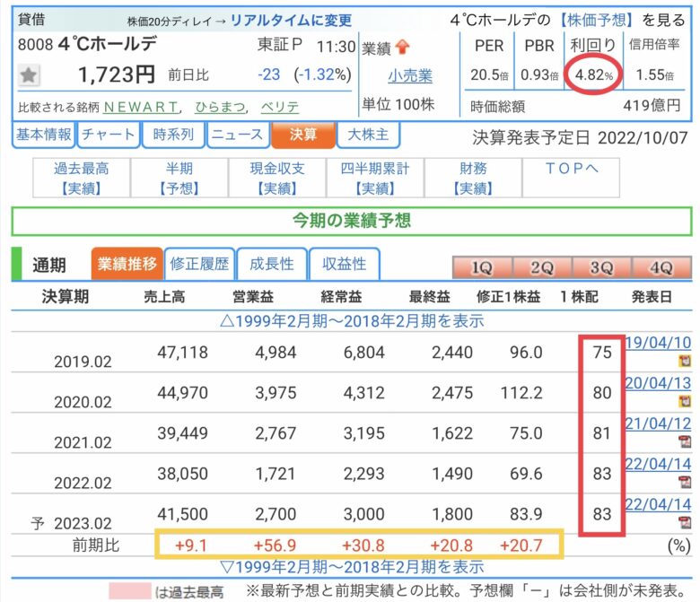Expand ▽1999年2月期〜2018年2月期を表示 below table
Image resolution: width=700 pixels, height=602 pixels.
tap(352, 567)
